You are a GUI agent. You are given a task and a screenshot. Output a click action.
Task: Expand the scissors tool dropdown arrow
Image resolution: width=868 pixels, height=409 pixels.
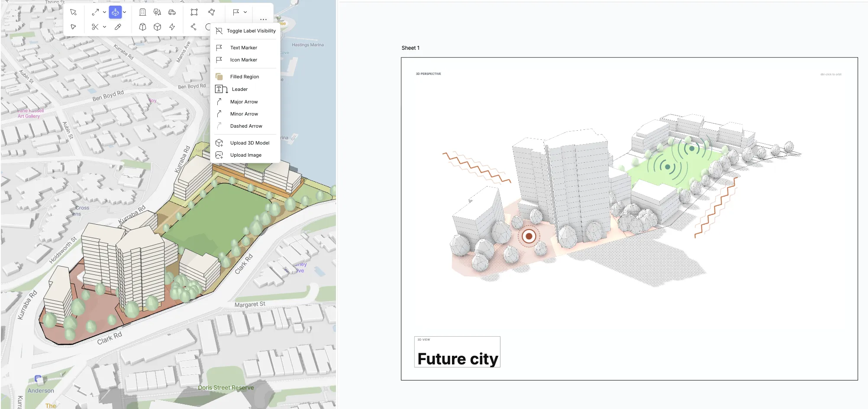(x=104, y=27)
